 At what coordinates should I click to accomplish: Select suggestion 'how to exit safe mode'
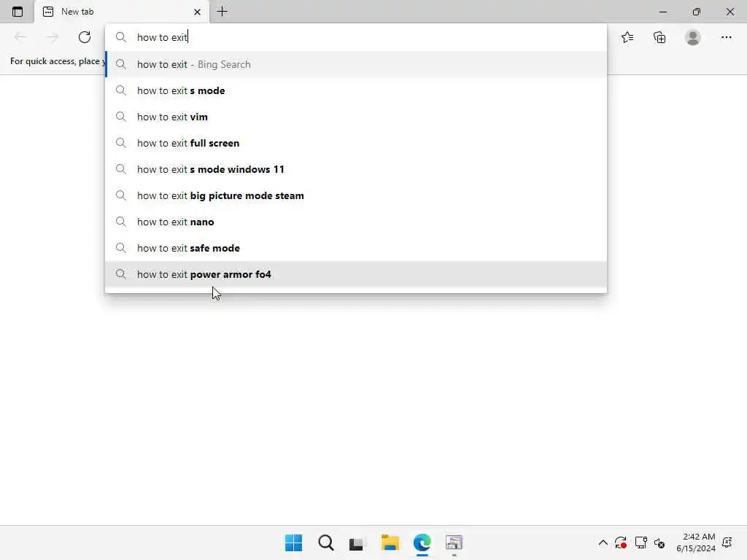356,248
